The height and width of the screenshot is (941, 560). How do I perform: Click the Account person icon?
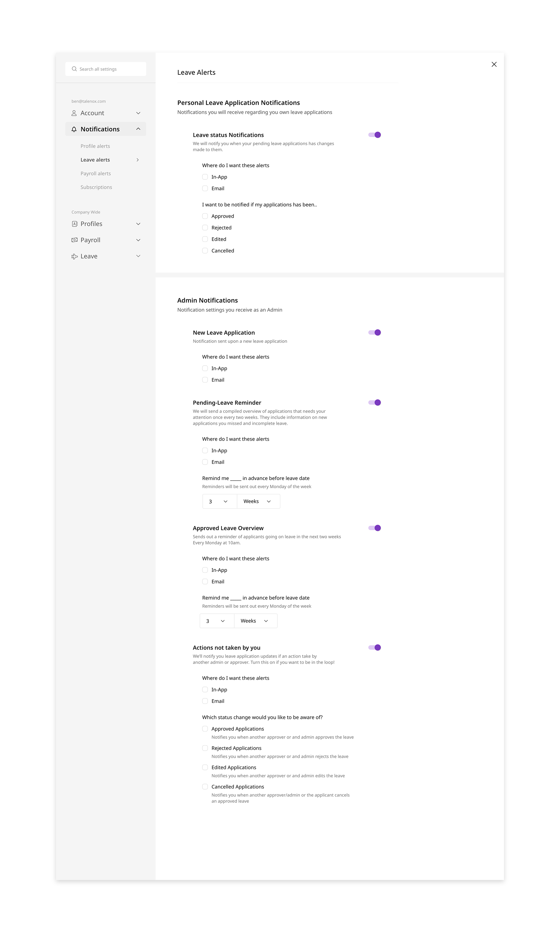tap(74, 113)
